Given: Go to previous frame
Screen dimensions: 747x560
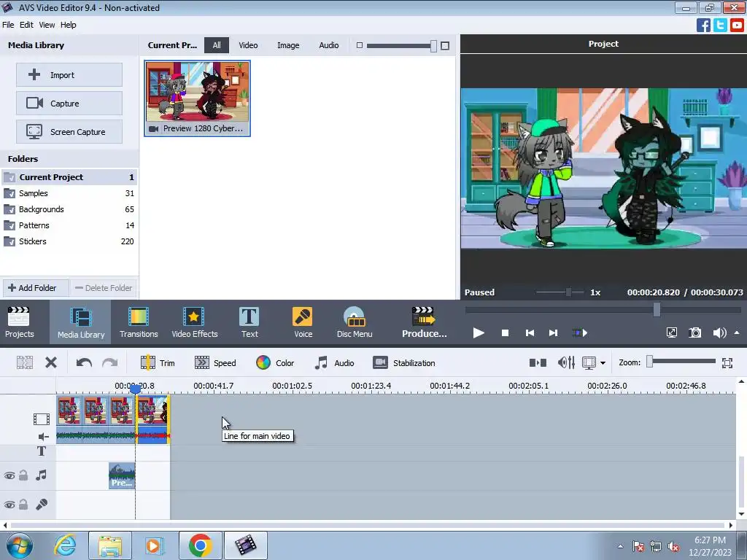Looking at the screenshot, I should pos(530,332).
